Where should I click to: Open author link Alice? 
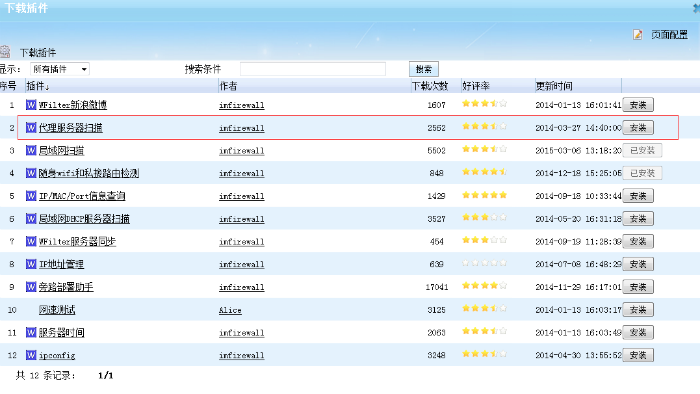coord(230,310)
